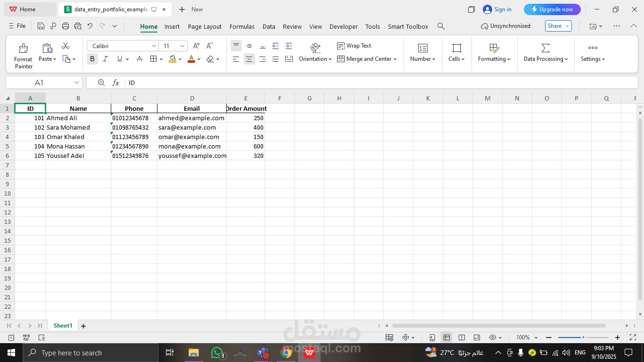
Task: Click the fill color yellow swatch
Action: click(172, 59)
